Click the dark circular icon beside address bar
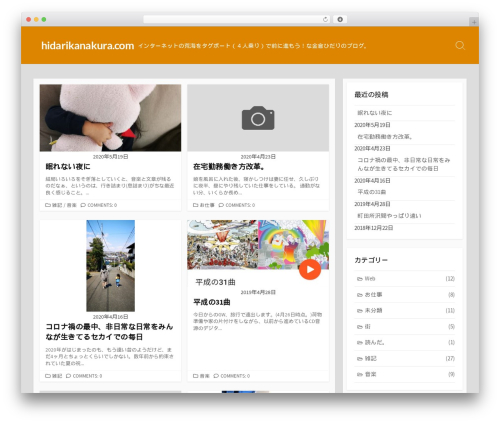The image size is (500, 423). [x=340, y=19]
